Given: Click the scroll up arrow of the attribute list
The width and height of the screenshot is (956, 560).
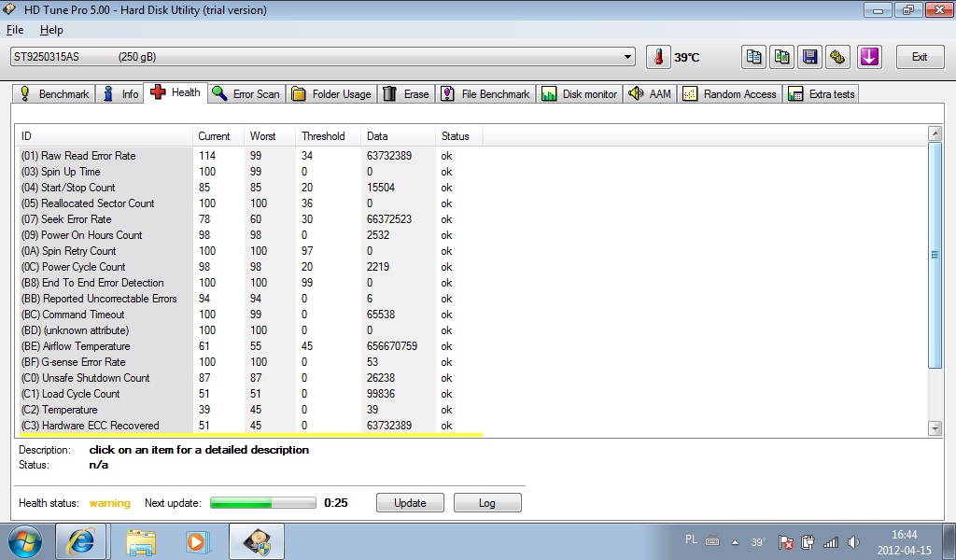Looking at the screenshot, I should tap(935, 133).
